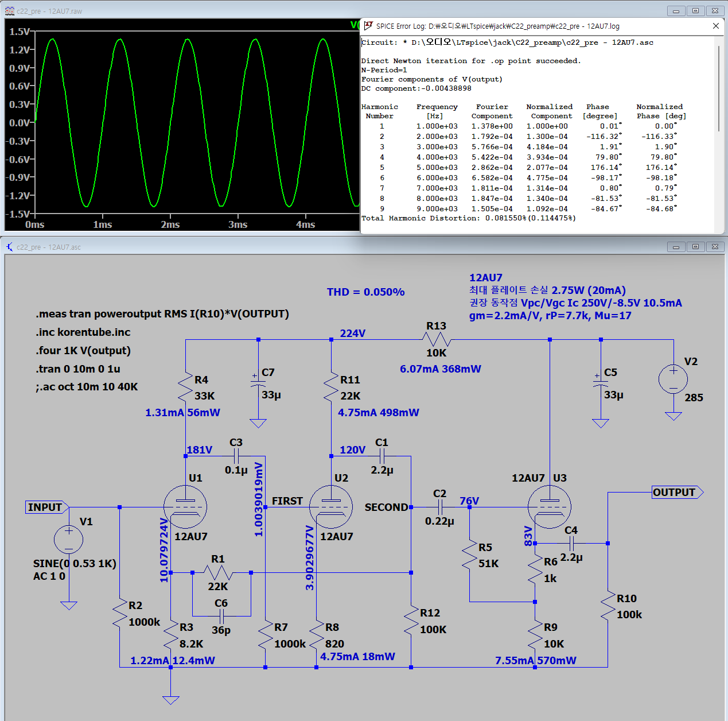Click the schematic window's title bar icon
The height and width of the screenshot is (721, 728).
pyautogui.click(x=10, y=247)
